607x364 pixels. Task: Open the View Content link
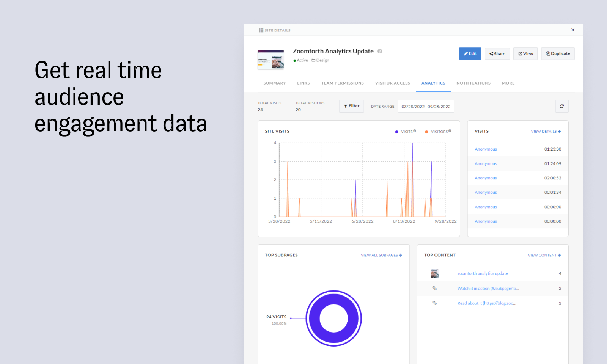[544, 255]
